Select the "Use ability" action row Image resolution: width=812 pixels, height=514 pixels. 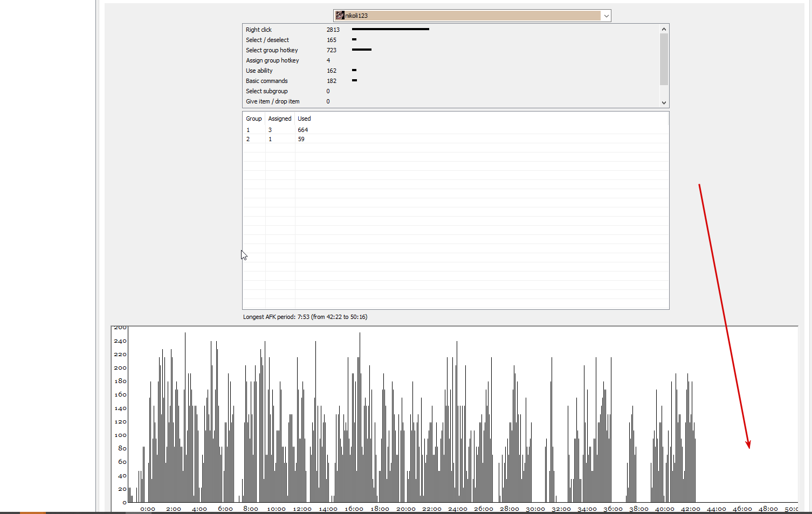pyautogui.click(x=451, y=71)
